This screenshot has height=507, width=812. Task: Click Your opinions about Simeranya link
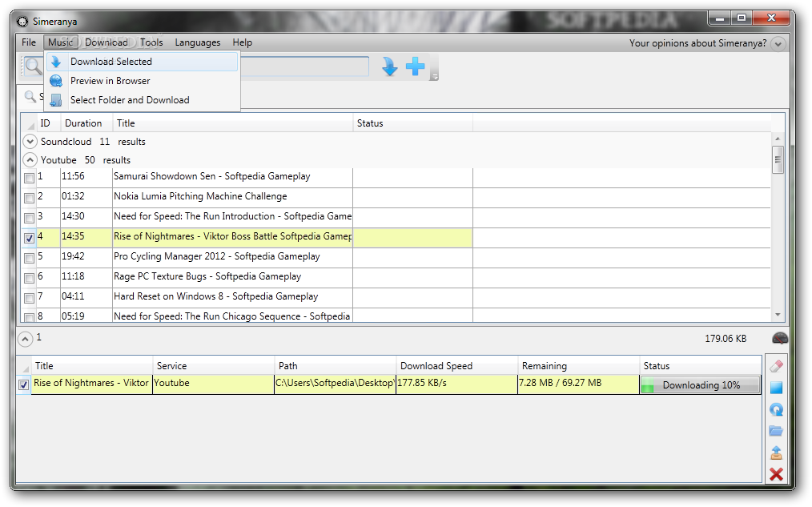(697, 43)
